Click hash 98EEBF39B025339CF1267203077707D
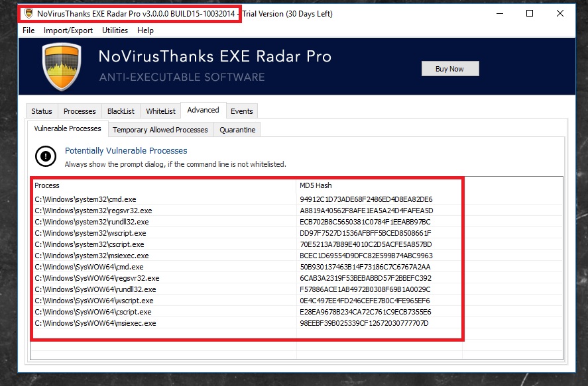The image size is (588, 386). point(364,323)
